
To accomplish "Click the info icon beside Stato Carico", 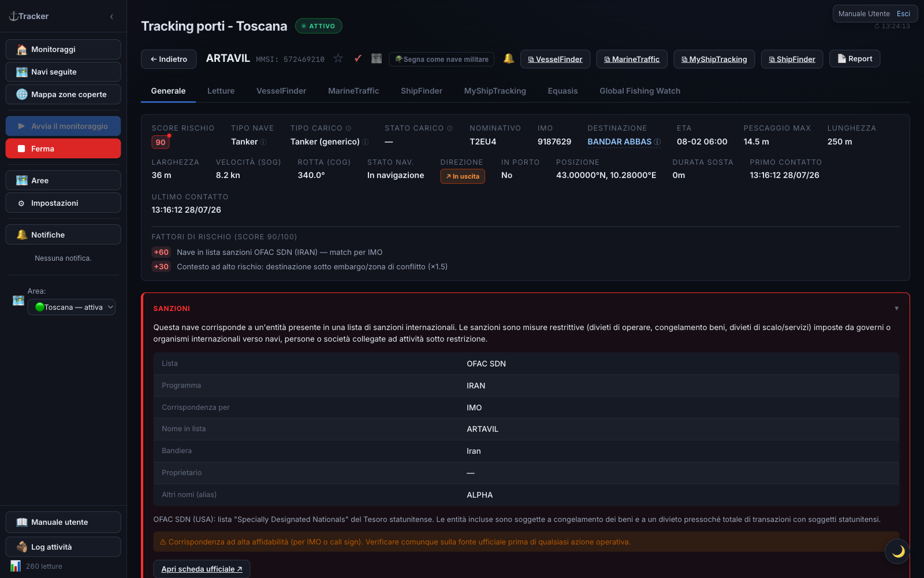I will pos(450,128).
